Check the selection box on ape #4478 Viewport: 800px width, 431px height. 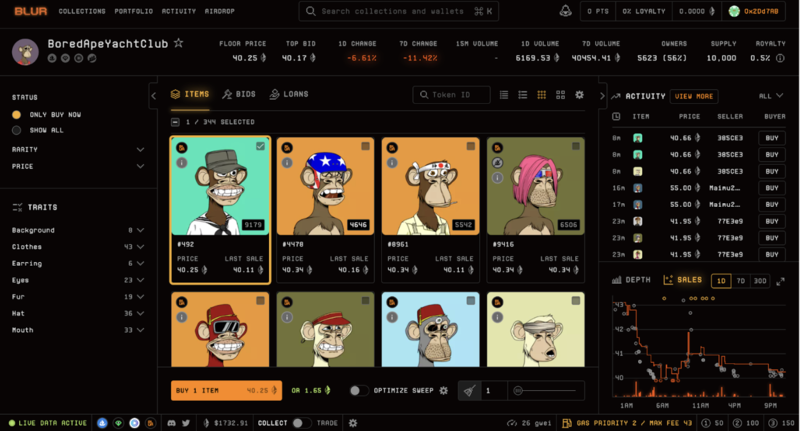[366, 146]
